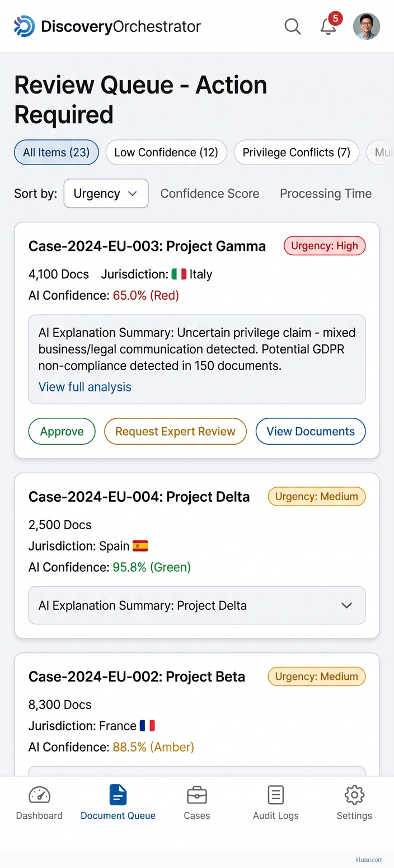Click the DiscoveryOrchestrator logo icon
Screen dimensions: 394x868
(24, 26)
